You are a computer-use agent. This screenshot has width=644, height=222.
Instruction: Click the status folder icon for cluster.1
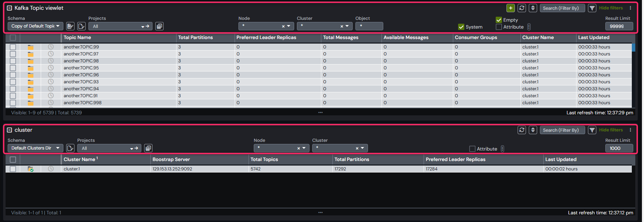(x=31, y=169)
